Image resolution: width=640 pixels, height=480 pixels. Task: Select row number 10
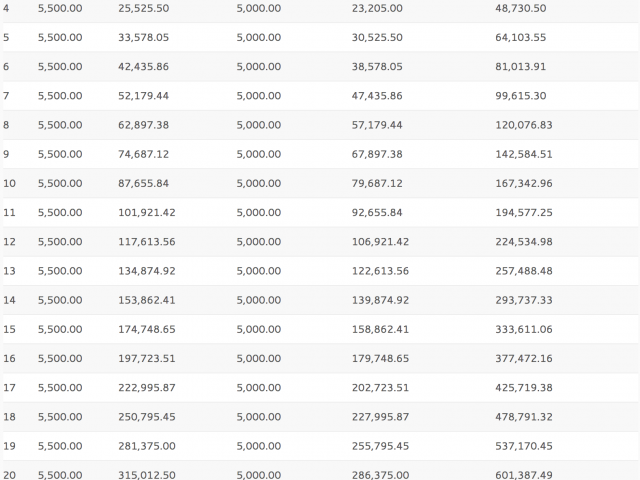tap(9, 183)
